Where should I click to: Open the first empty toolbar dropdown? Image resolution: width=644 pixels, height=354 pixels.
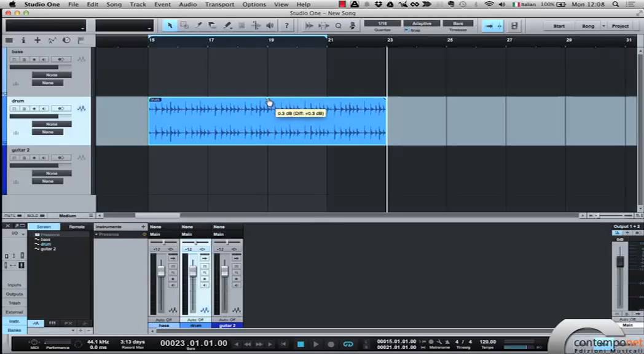45,25
